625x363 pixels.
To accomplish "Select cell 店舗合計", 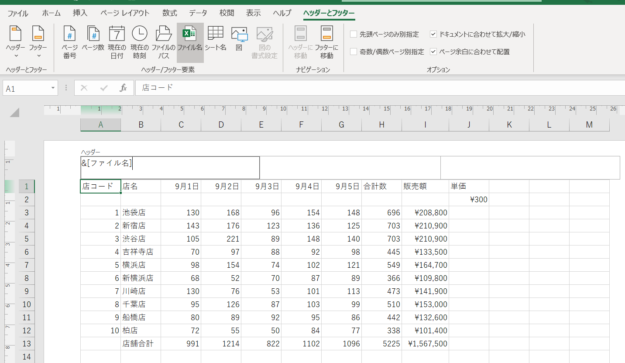I will (141, 343).
